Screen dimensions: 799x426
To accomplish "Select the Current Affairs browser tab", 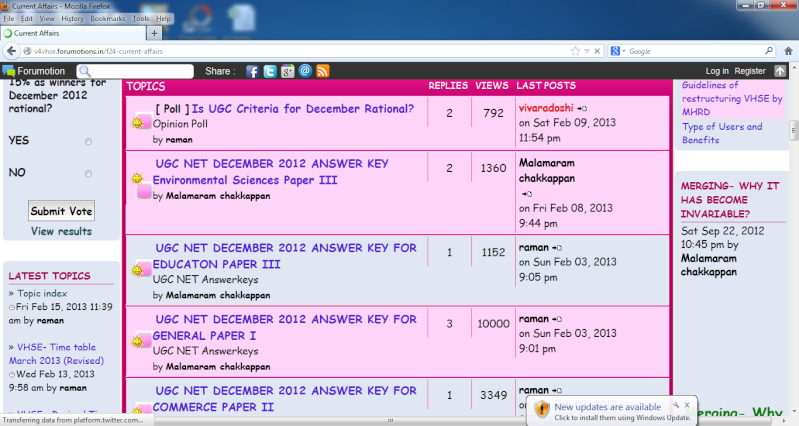I will [x=73, y=34].
